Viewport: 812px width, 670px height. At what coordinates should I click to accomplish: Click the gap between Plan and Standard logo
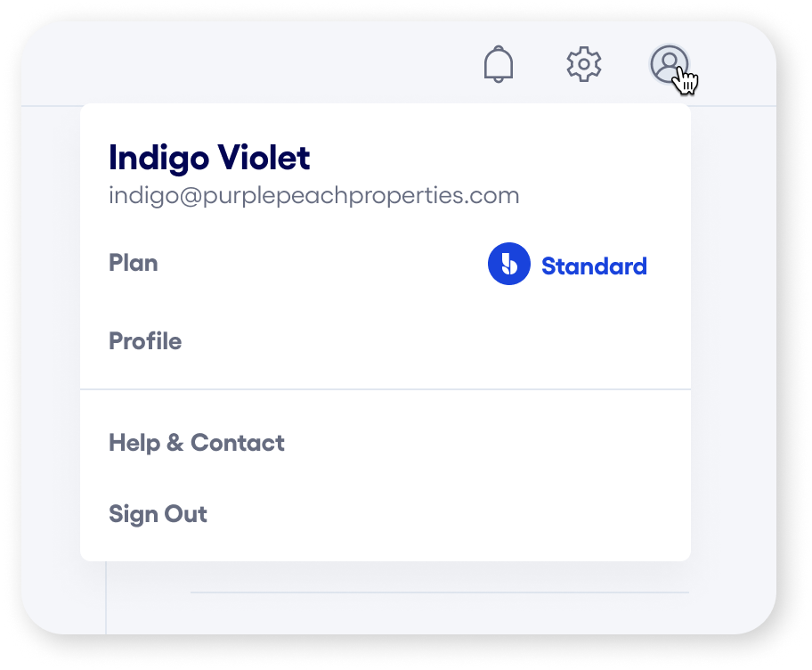(321, 264)
